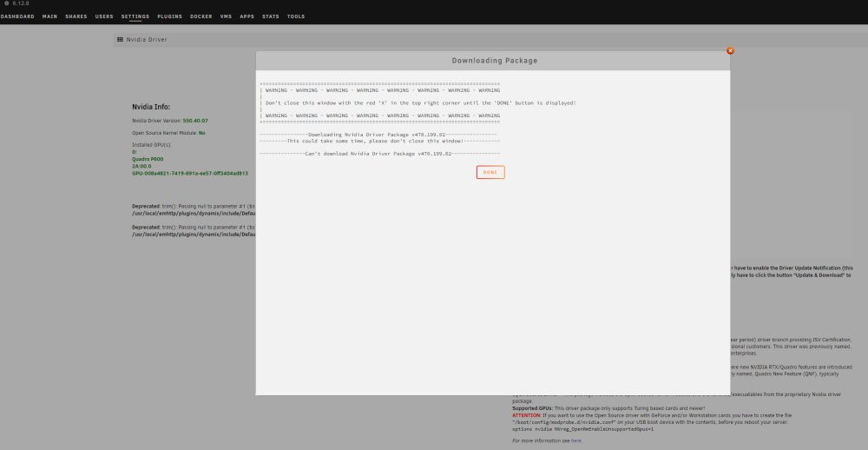Click the red ATTENTION label
Screen dimensions: 868x450
pos(527,415)
